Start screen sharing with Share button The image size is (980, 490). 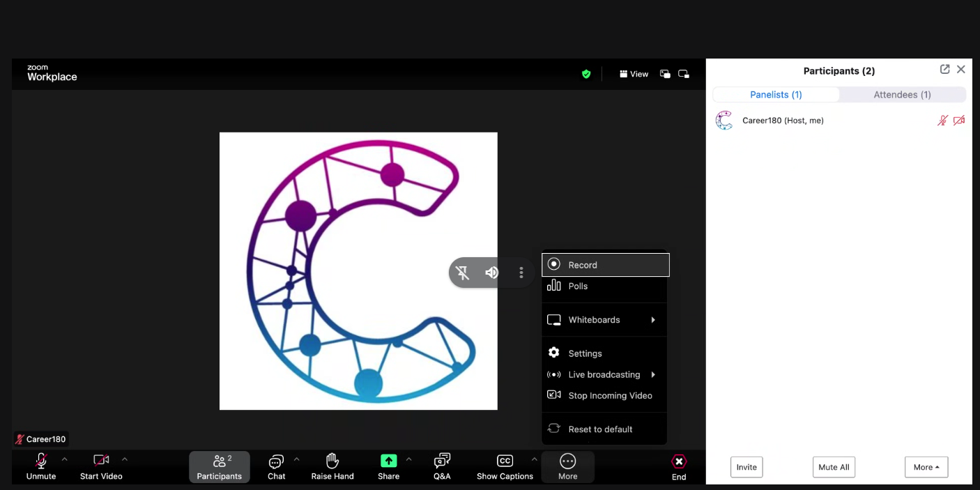[x=388, y=466]
